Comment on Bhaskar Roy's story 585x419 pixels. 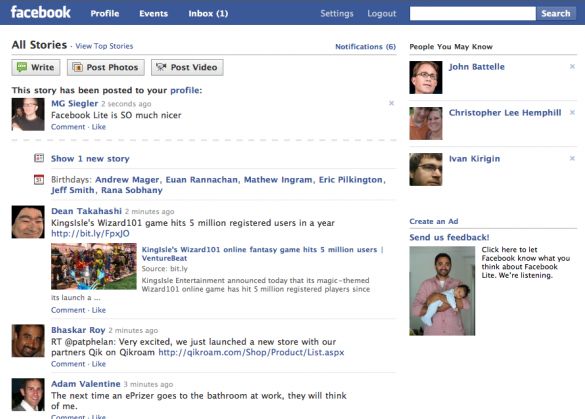click(x=68, y=364)
